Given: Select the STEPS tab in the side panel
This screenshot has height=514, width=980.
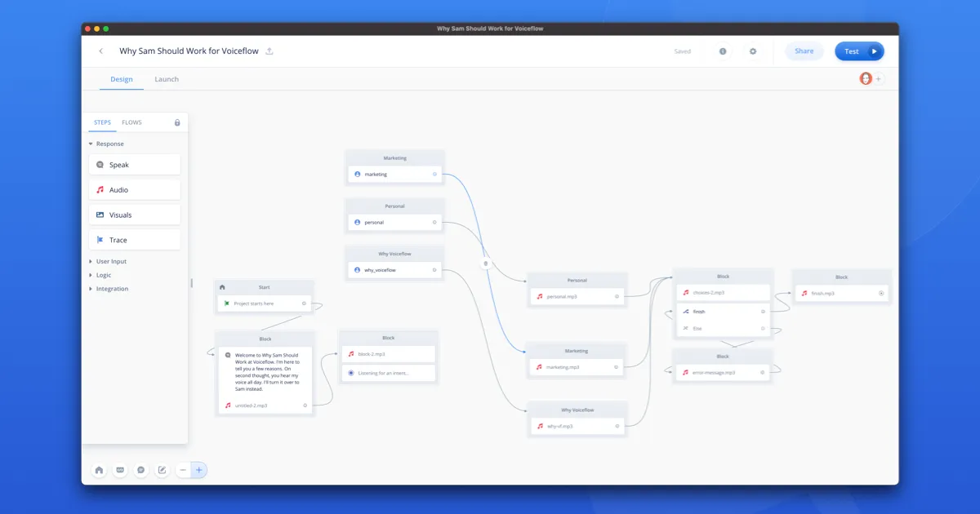Looking at the screenshot, I should point(102,122).
